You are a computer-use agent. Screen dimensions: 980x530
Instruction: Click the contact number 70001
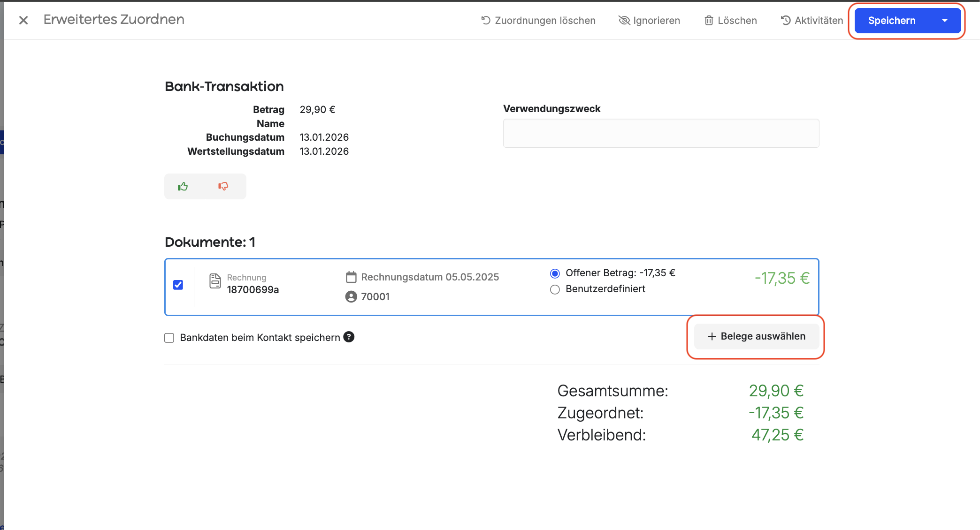pos(375,296)
